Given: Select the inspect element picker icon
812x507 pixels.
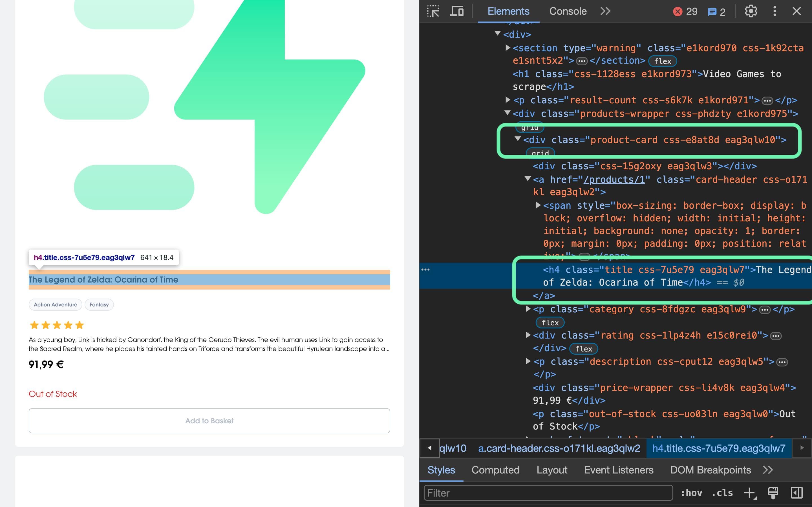Looking at the screenshot, I should tap(434, 11).
